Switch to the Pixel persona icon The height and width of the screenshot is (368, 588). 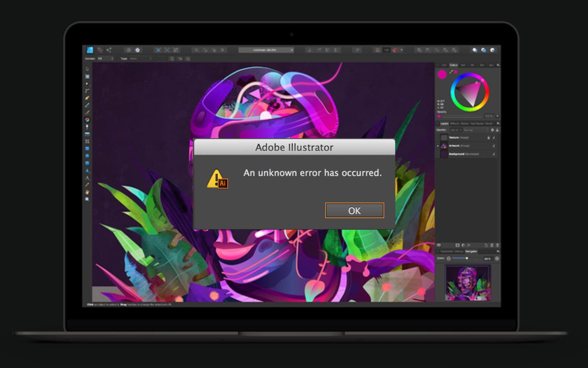tap(100, 50)
